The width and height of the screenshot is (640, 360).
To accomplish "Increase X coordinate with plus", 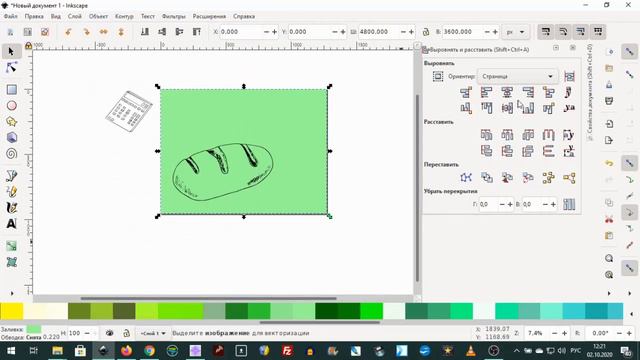I will click(274, 32).
